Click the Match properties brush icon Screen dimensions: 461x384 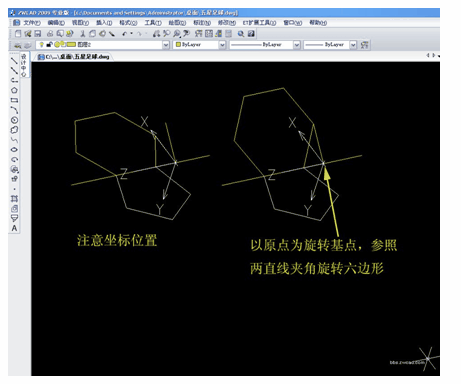[112, 33]
